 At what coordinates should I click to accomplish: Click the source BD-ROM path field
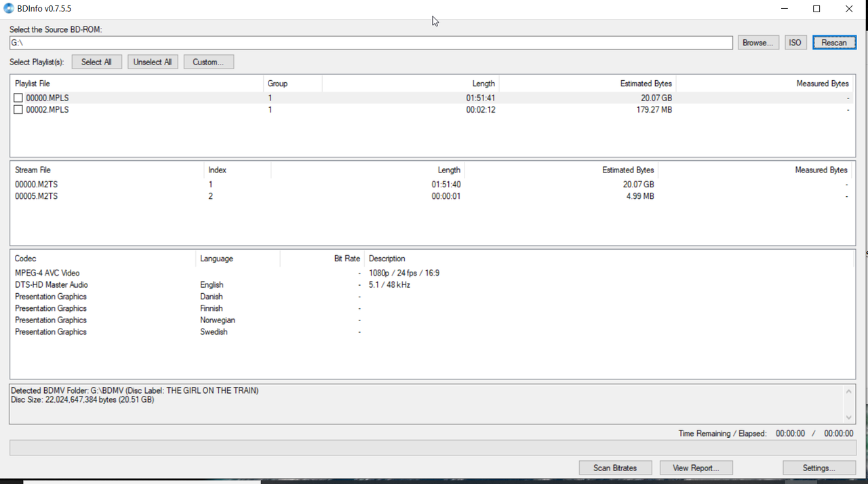pos(371,43)
